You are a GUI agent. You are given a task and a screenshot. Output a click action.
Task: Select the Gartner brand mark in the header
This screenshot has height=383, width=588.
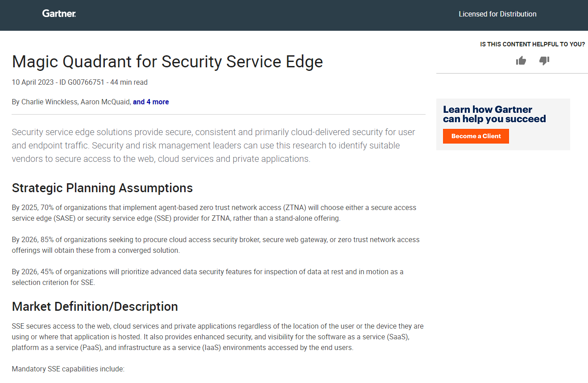click(59, 14)
